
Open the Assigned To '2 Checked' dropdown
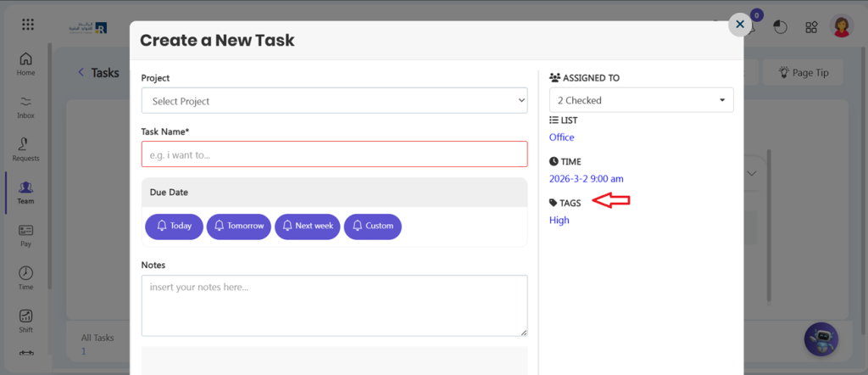pyautogui.click(x=641, y=100)
